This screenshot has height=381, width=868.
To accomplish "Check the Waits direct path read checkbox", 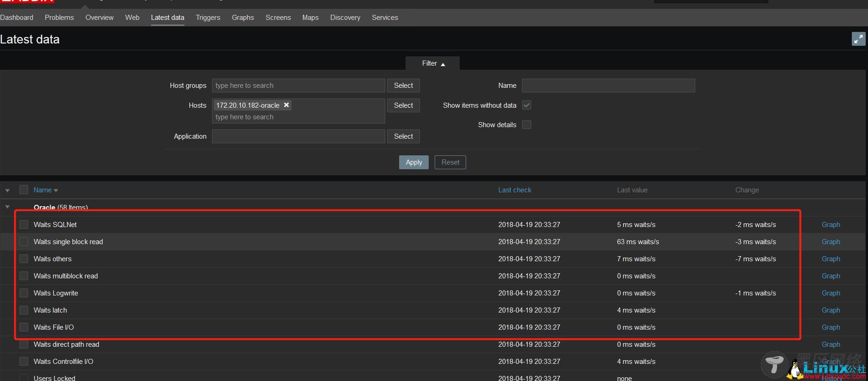I will tap(24, 344).
